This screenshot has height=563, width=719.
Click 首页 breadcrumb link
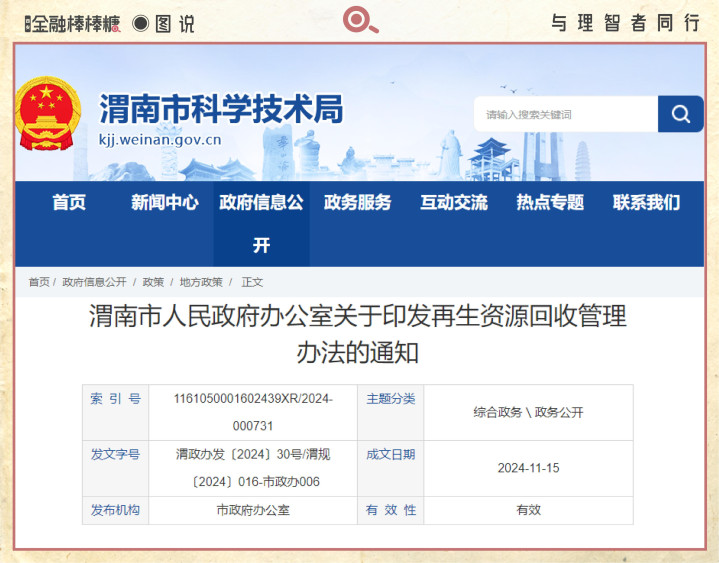pos(39,282)
